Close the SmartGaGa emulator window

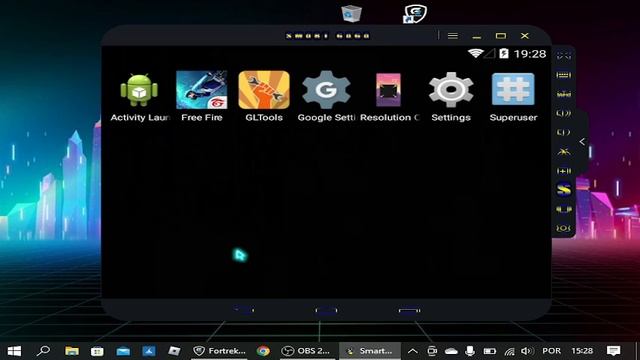(525, 36)
